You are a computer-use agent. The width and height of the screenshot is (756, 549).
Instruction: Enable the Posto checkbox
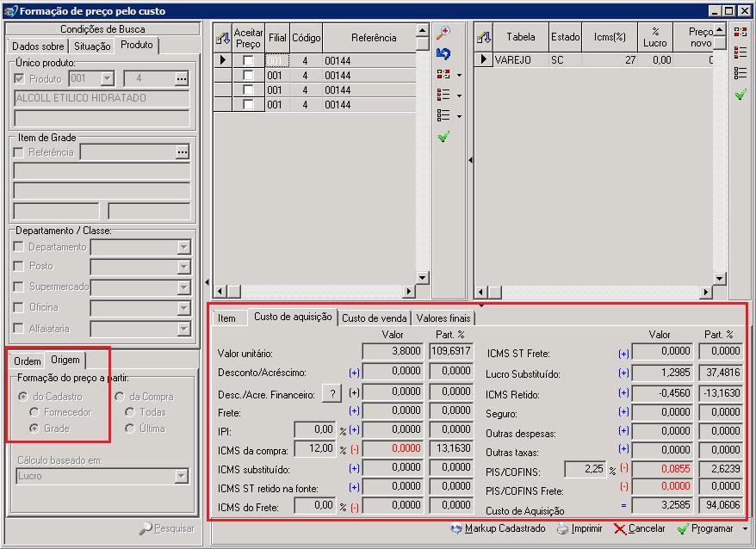[19, 266]
